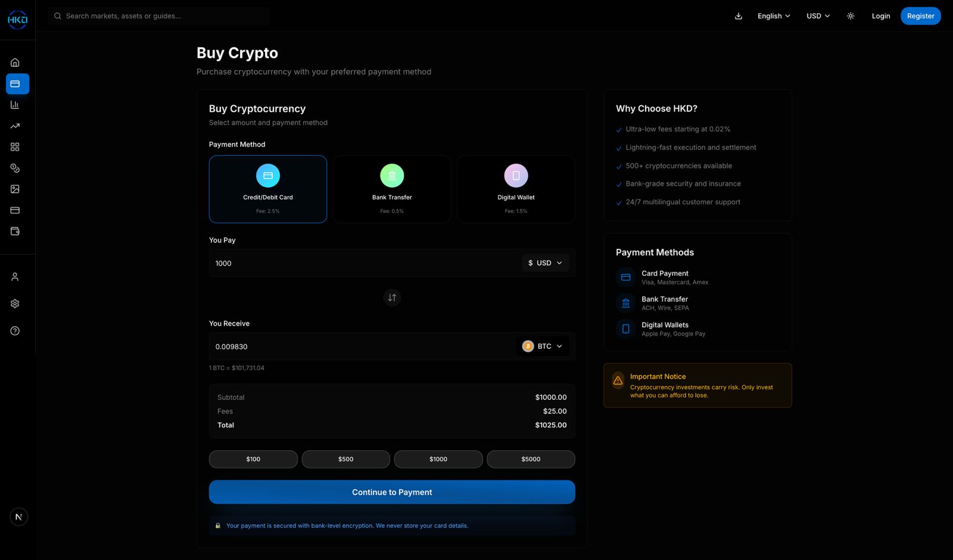Click the search markets input box
Viewport: 953px width, 560px height.
pyautogui.click(x=161, y=16)
